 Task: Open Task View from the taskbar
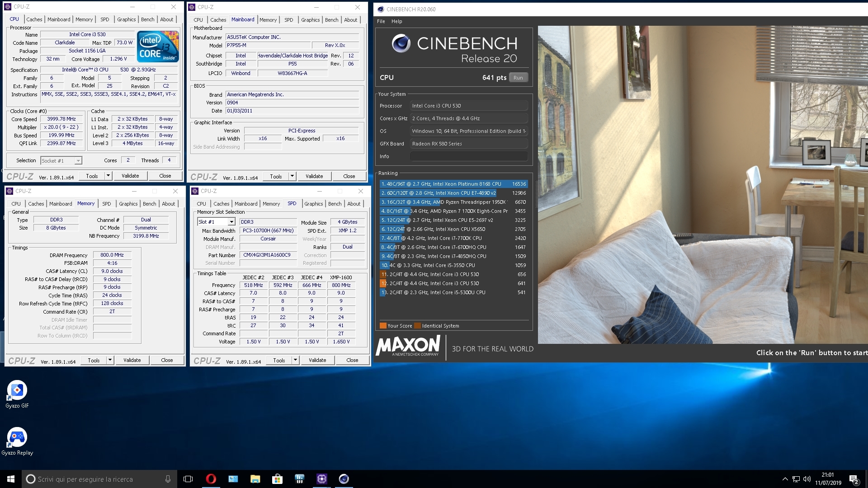(188, 479)
